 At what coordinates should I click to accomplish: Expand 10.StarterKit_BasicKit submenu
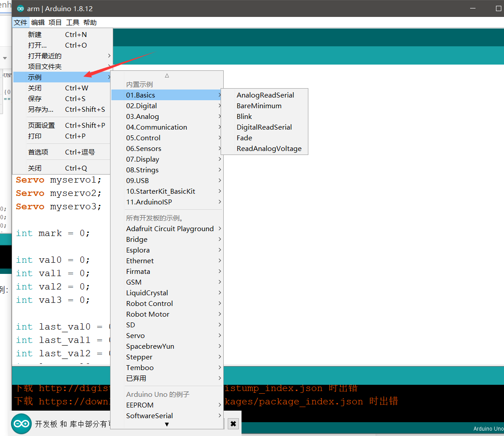pos(167,191)
